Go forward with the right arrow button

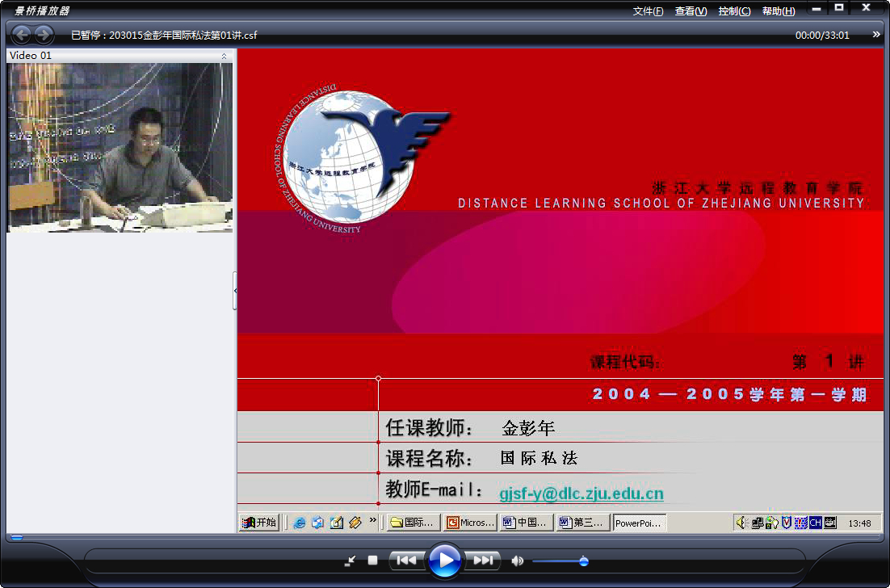(x=43, y=35)
